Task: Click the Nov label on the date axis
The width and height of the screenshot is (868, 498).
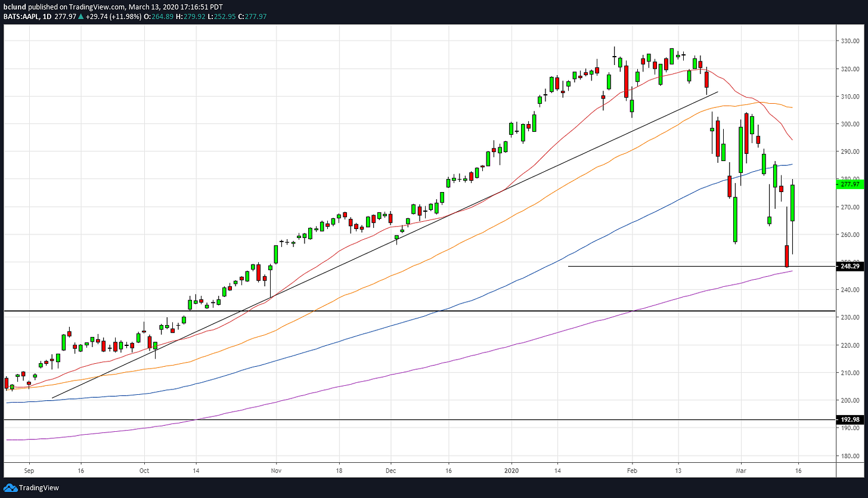Action: click(x=275, y=470)
